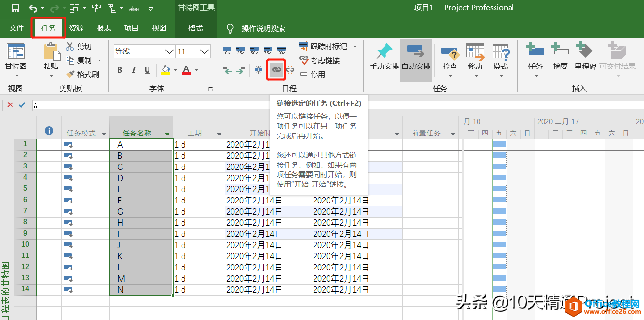
Task: Click the Link Selected Tasks chain icon
Action: tap(276, 70)
